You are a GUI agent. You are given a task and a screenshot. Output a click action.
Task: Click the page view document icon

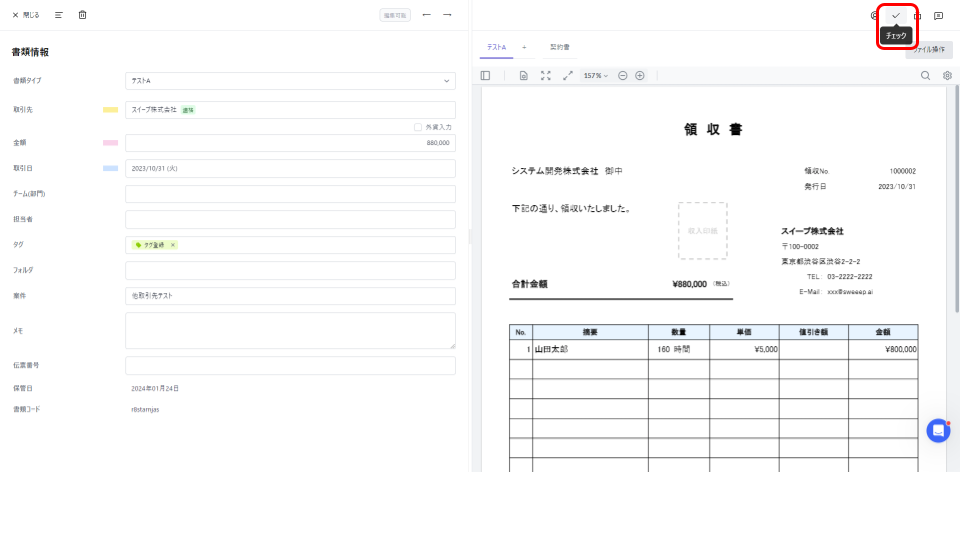click(x=523, y=76)
